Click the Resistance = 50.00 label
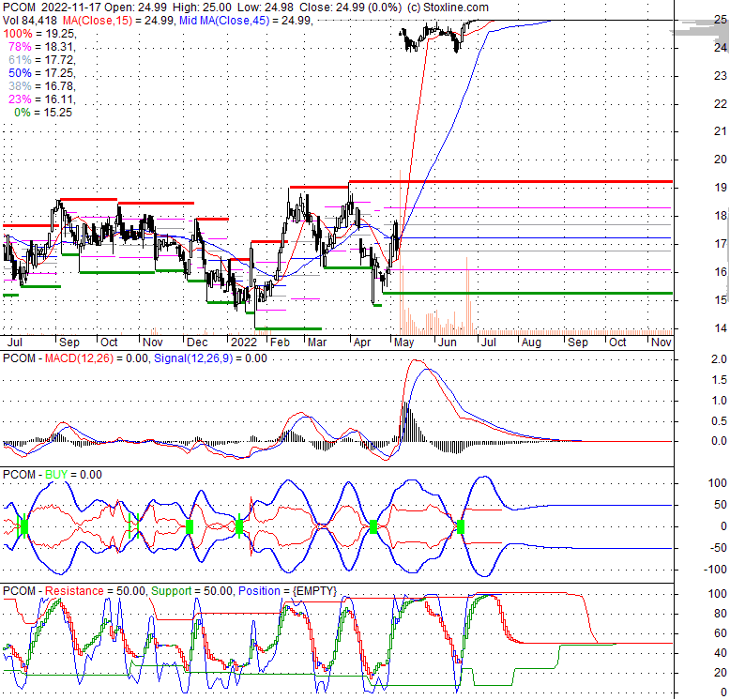Image resolution: width=730 pixels, height=700 pixels. 95,591
